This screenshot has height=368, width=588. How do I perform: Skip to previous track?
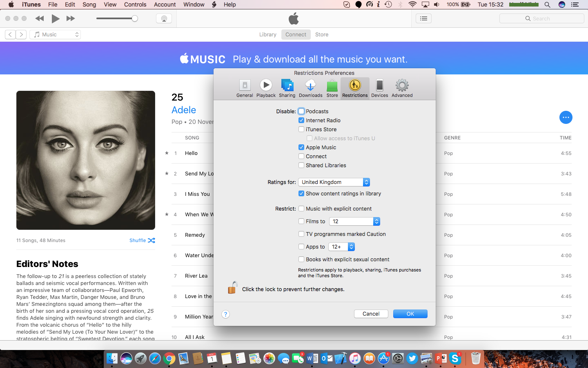40,18
